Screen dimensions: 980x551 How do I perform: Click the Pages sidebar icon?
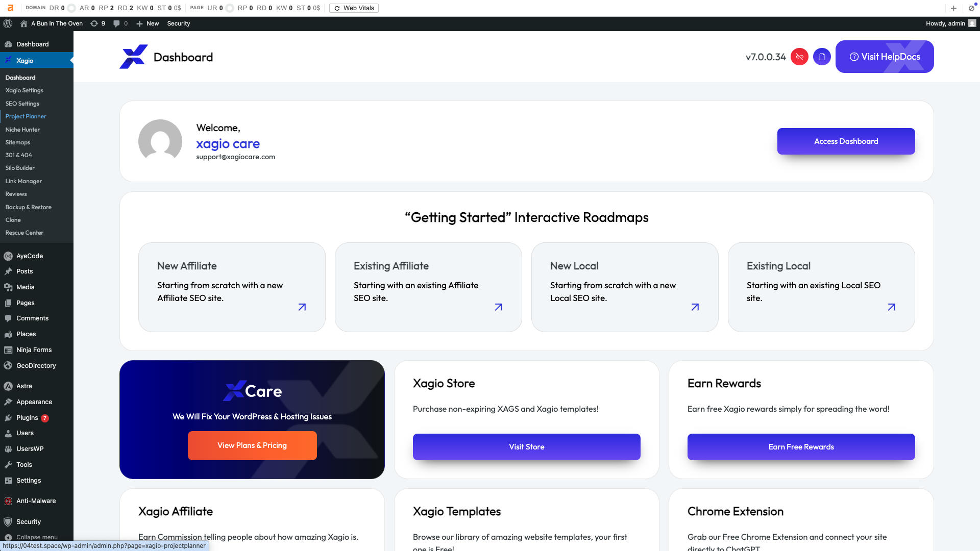[x=8, y=303]
